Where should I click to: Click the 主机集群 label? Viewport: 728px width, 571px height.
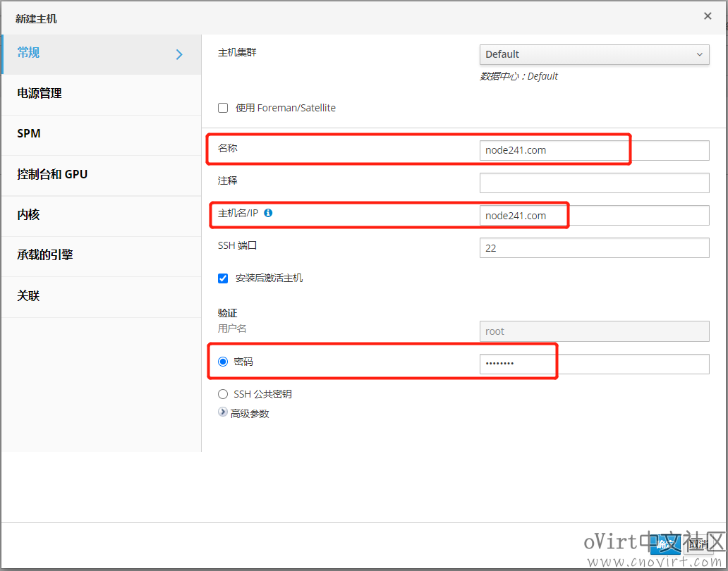[237, 52]
